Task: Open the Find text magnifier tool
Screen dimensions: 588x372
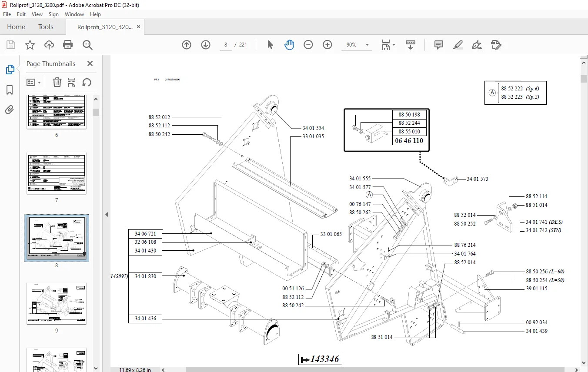Action: 87,45
